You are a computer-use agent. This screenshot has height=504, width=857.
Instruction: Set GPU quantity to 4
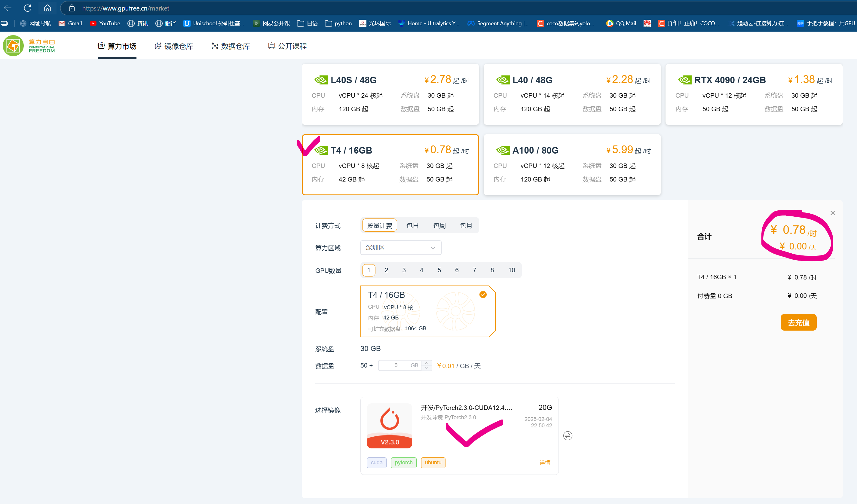[x=421, y=270]
